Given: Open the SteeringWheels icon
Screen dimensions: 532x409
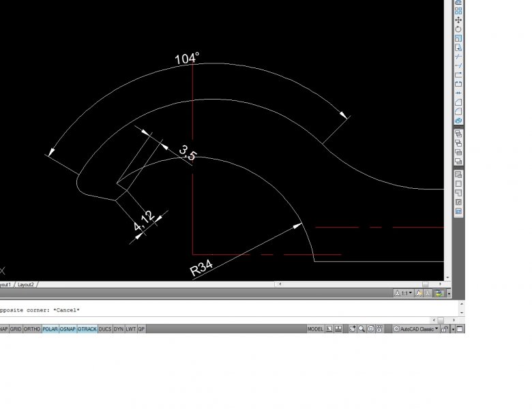Looking at the screenshot, I should 371,329.
